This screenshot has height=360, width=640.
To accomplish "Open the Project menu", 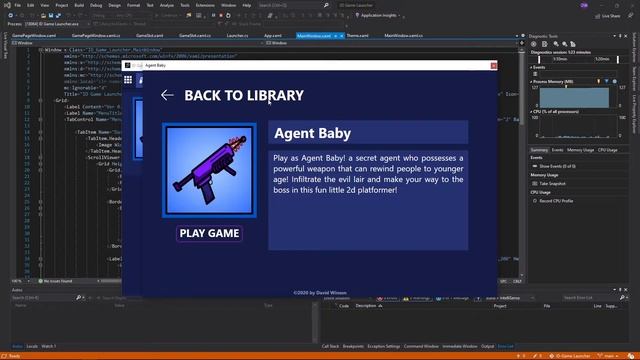I will [62, 5].
